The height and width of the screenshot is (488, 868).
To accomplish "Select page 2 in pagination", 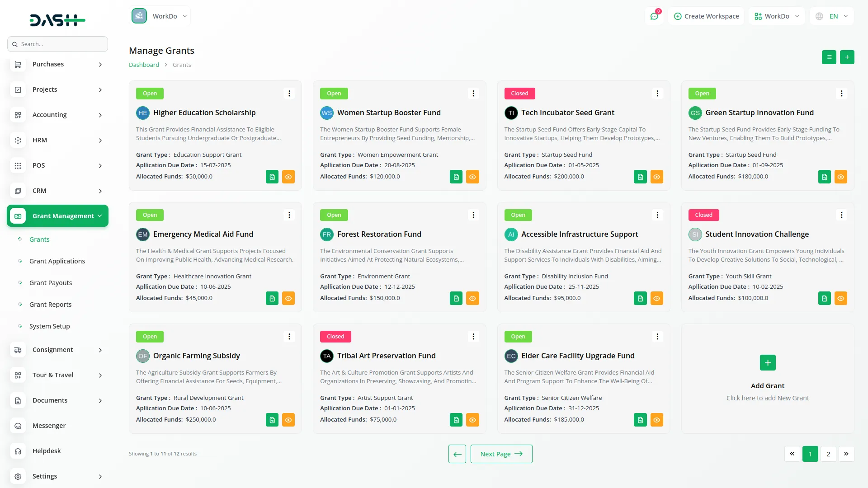I will [828, 454].
